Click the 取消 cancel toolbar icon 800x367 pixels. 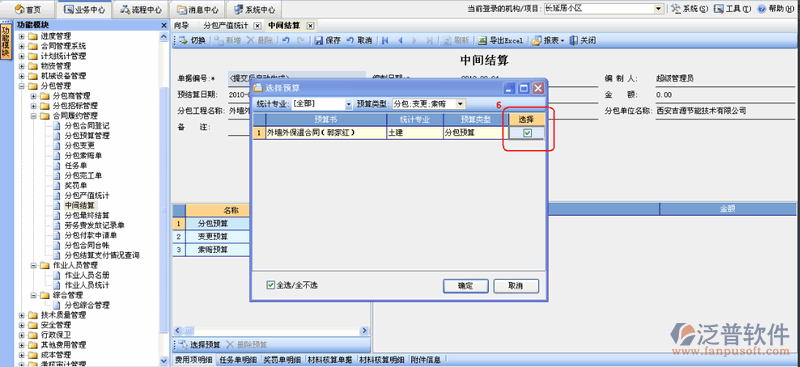pos(350,41)
